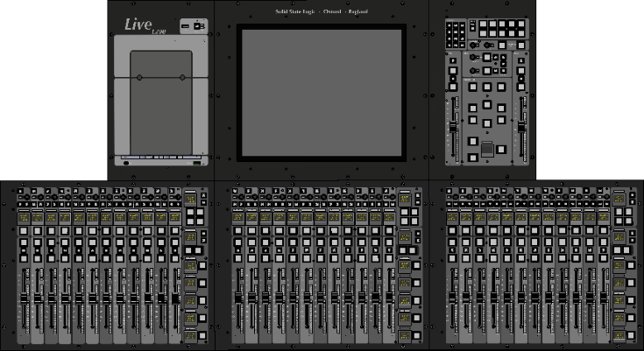644x351 pixels.
Task: Click the top-left button of the master tile's two-row grid
Action: point(483,24)
